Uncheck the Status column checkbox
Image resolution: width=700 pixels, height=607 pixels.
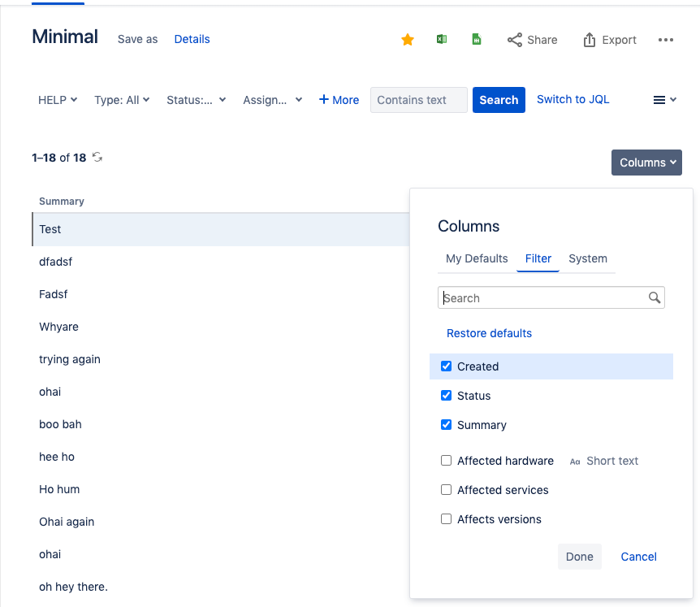point(446,395)
